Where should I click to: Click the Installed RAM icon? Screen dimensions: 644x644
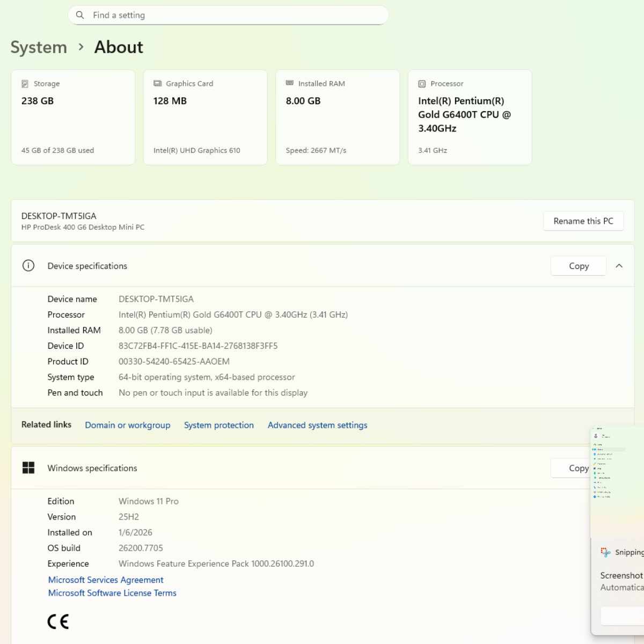coord(290,83)
